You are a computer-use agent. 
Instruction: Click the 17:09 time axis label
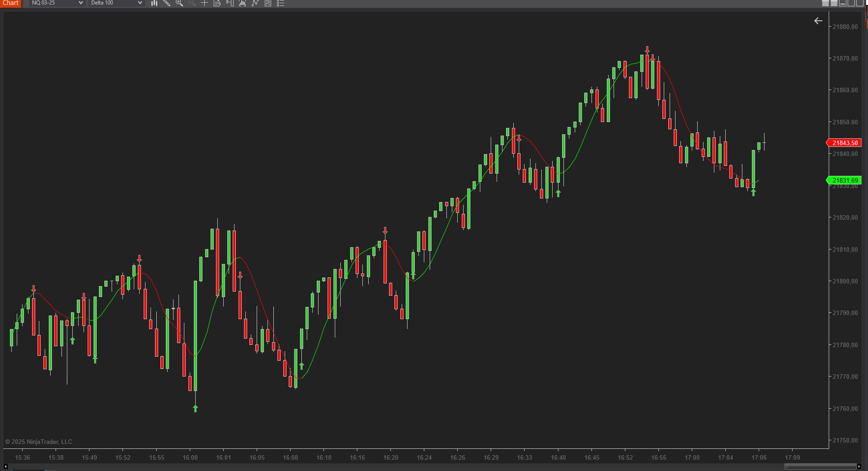pyautogui.click(x=793, y=457)
